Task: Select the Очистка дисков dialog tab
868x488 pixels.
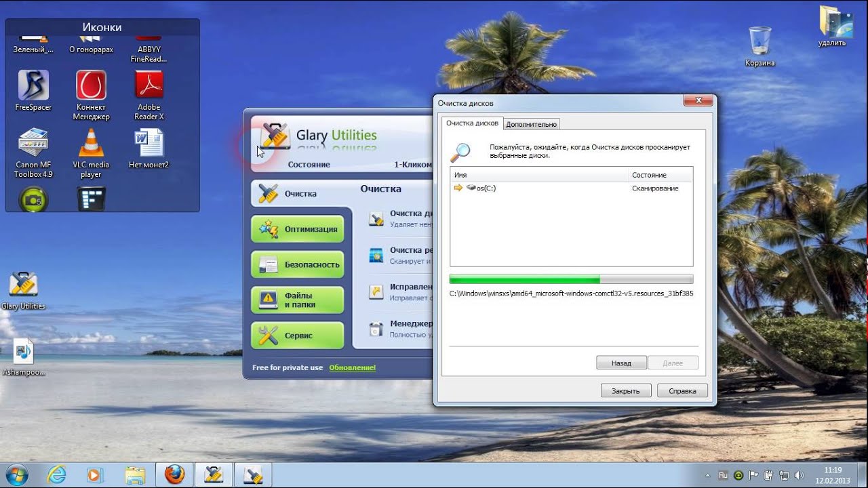Action: click(x=473, y=123)
